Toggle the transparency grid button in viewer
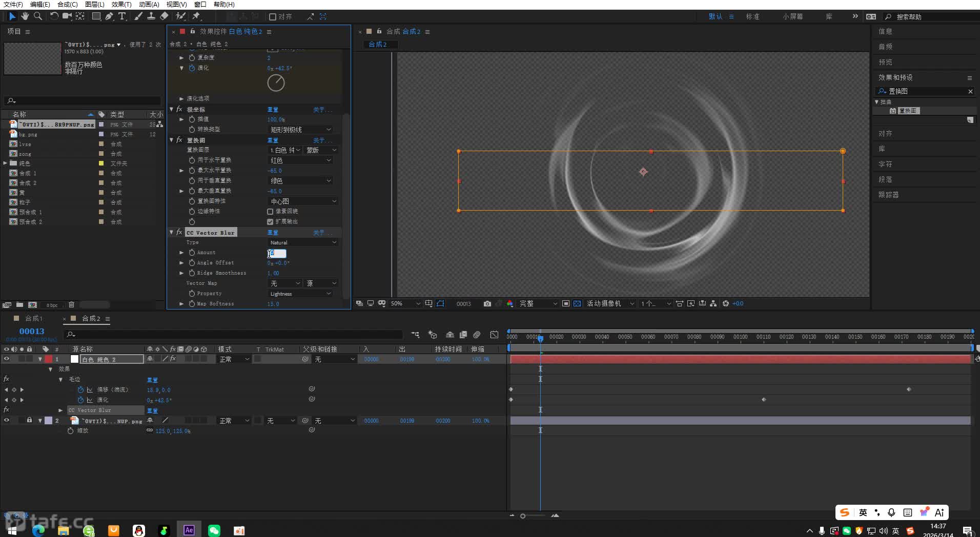 tap(577, 304)
